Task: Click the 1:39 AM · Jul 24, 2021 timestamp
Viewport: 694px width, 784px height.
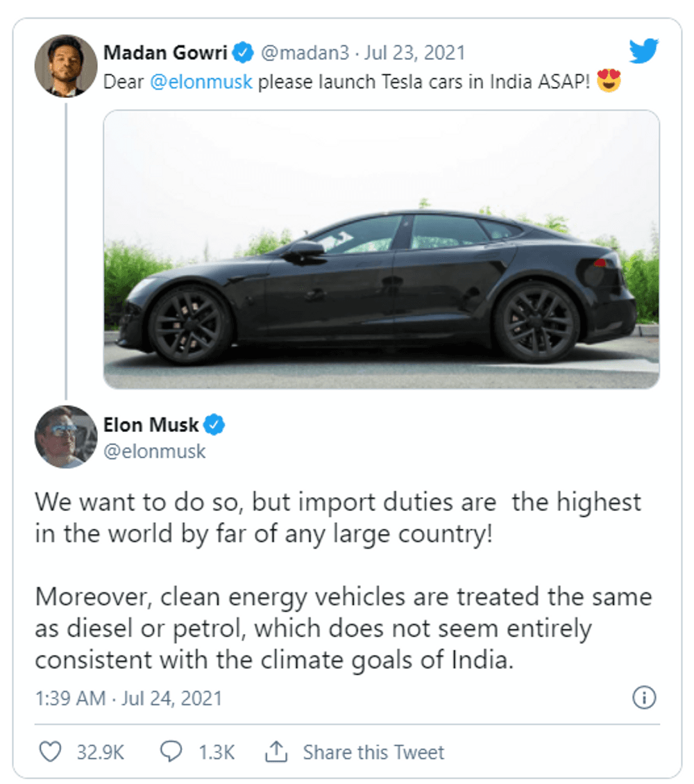Action: [x=128, y=698]
